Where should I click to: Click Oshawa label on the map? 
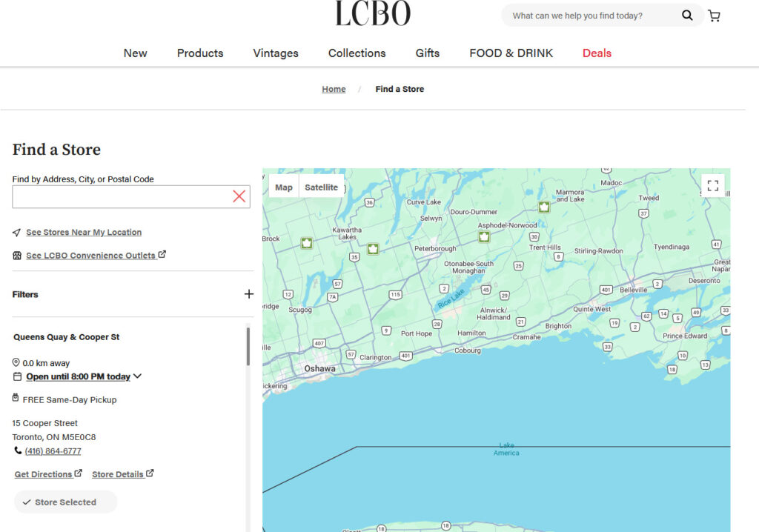[x=319, y=368]
